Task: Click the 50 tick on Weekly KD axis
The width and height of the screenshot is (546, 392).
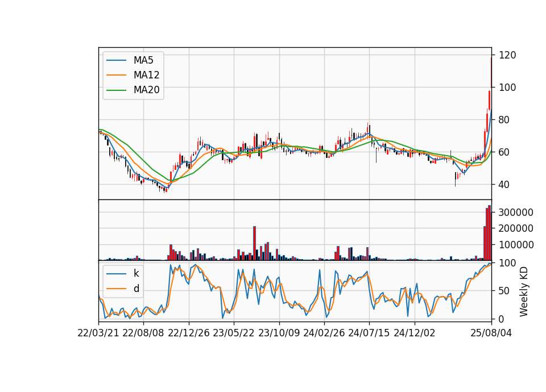Action: pos(504,291)
